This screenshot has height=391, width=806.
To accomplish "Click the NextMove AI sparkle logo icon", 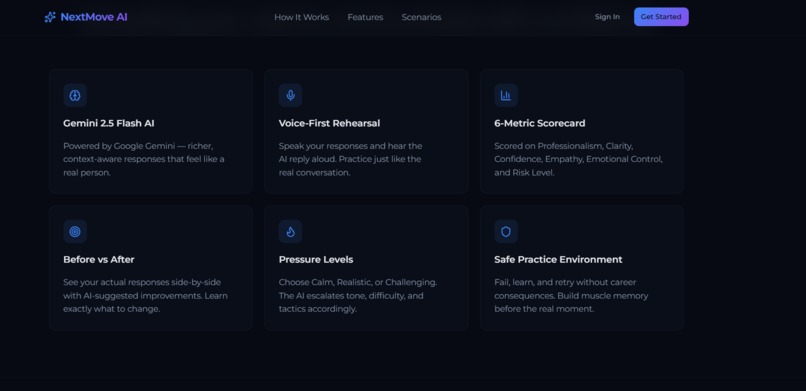I will 50,17.
